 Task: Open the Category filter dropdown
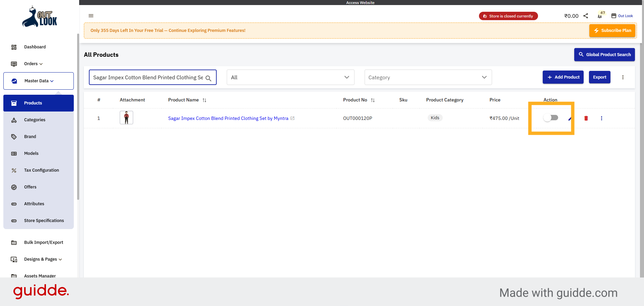[x=428, y=77]
